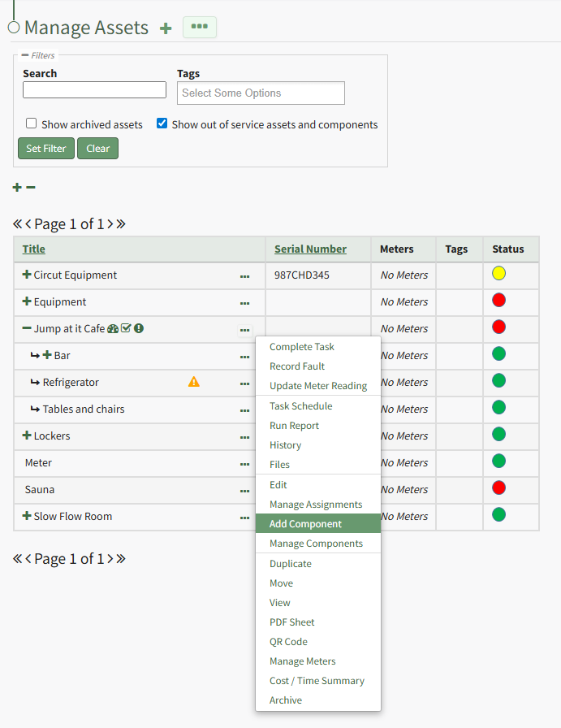
Task: Click the task checkmark icon on Jump at it Cafe
Action: tap(126, 329)
